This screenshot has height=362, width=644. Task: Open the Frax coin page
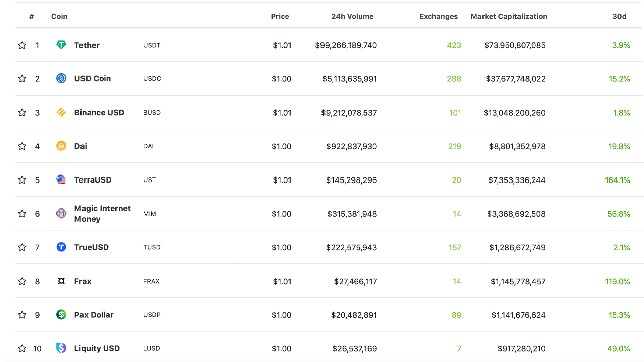pyautogui.click(x=83, y=281)
